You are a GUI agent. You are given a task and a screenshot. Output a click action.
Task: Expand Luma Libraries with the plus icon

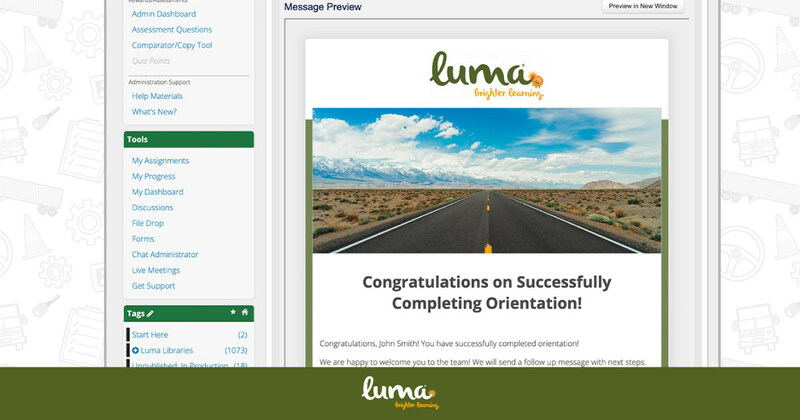(136, 350)
